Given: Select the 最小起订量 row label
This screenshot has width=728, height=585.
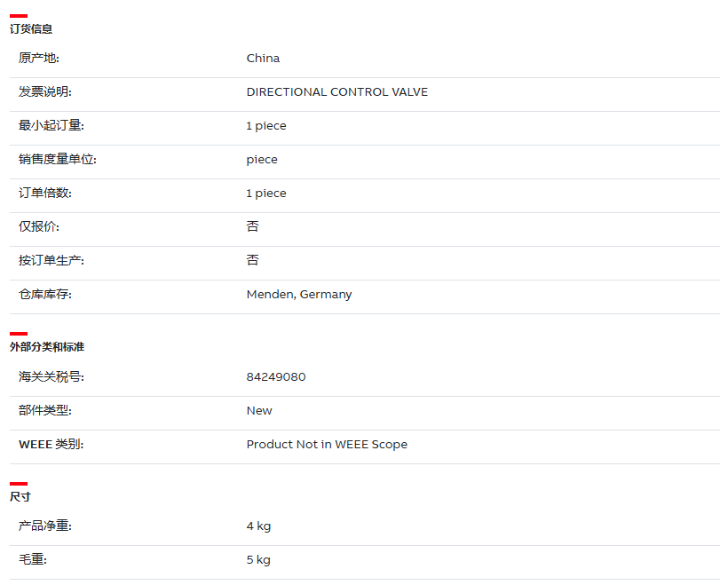Looking at the screenshot, I should (x=51, y=125).
